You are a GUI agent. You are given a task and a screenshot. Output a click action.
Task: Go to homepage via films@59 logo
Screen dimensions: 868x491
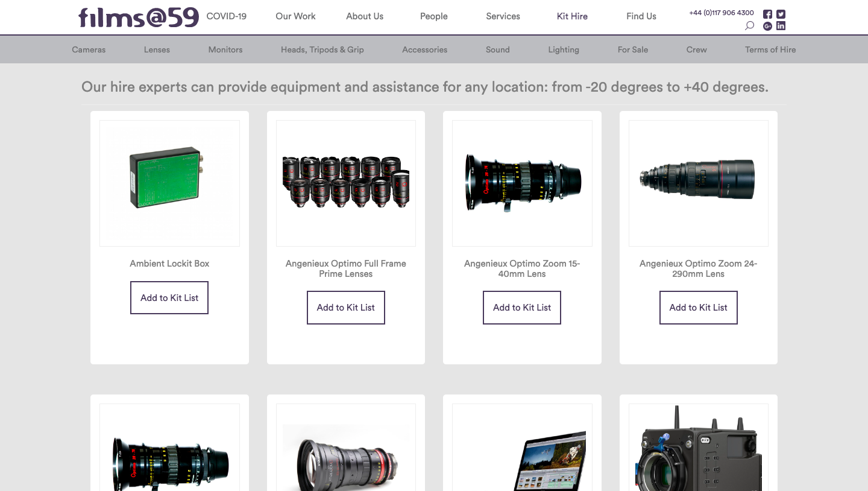(x=139, y=17)
